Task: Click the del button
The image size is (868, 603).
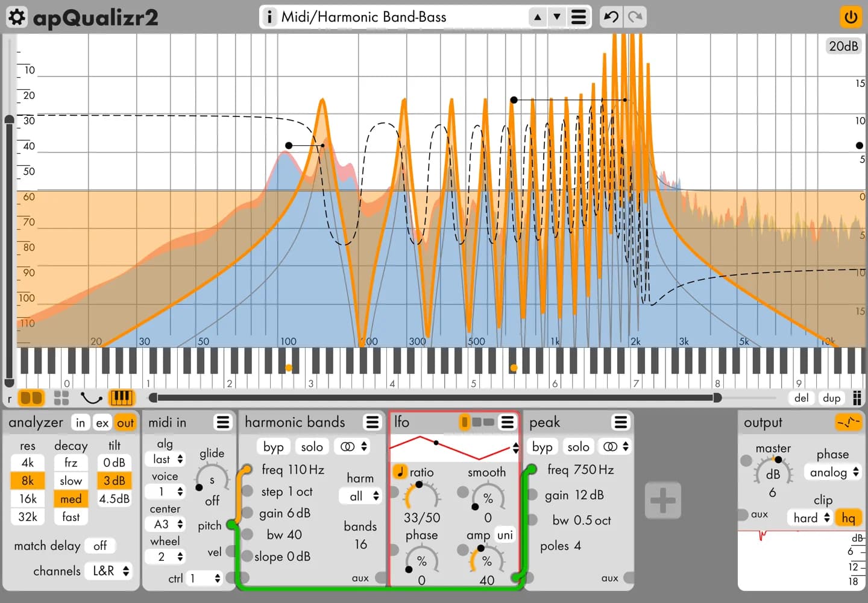Action: (801, 398)
